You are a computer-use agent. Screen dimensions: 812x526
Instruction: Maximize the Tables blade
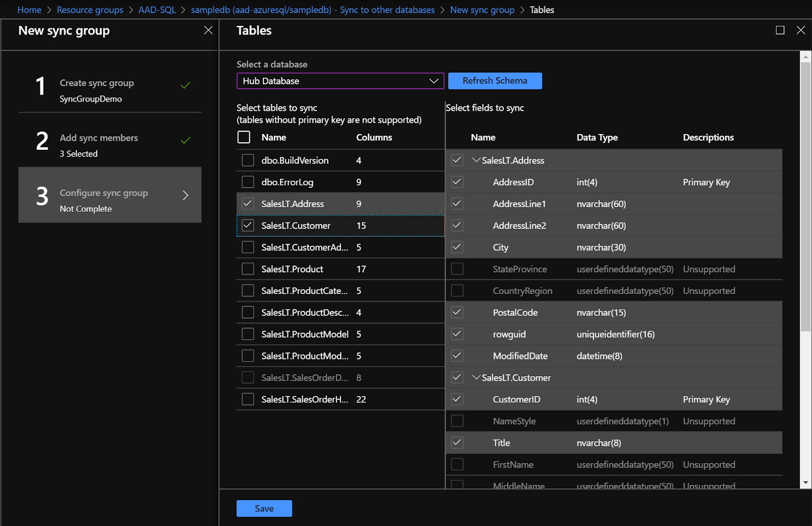tap(780, 30)
